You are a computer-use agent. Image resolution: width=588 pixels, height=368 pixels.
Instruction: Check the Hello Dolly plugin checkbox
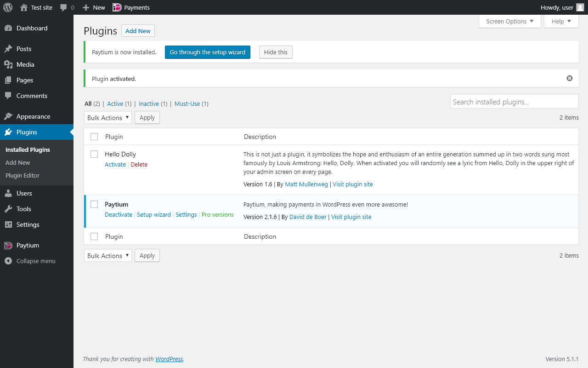click(x=94, y=154)
